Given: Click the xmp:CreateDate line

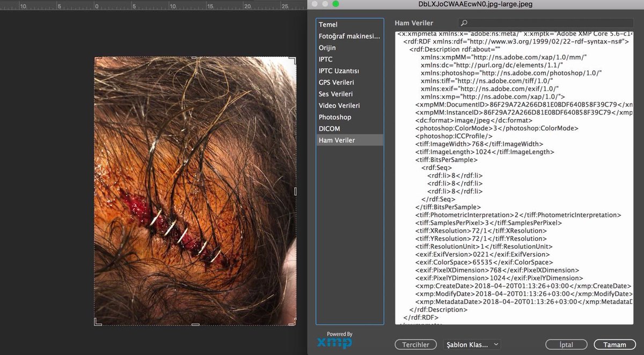Looking at the screenshot, I should point(523,286).
